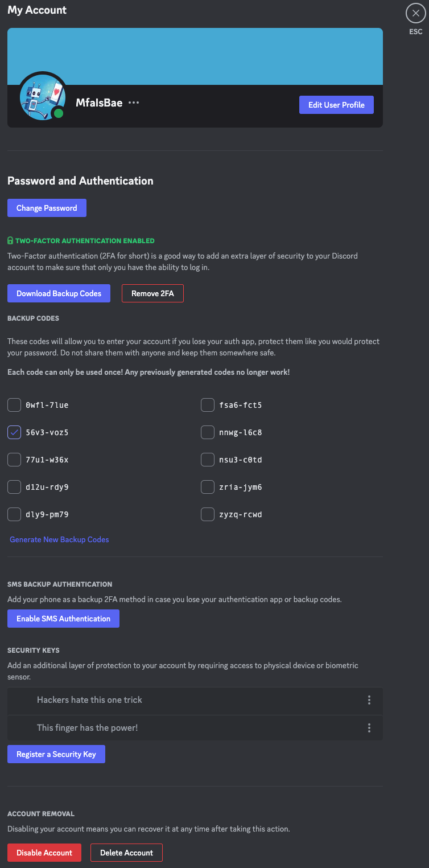Enable SMS Authentication

point(63,618)
